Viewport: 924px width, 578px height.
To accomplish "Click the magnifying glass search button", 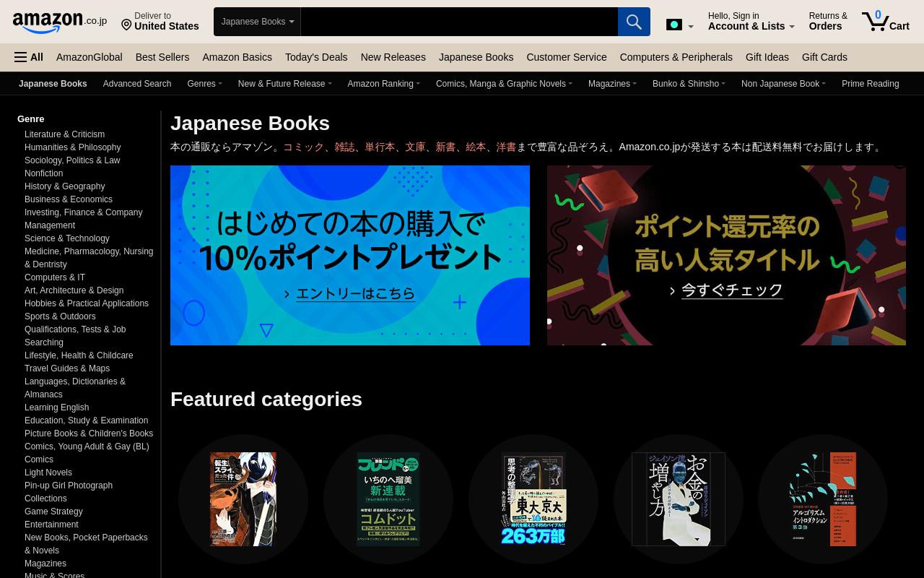I will pos(634,22).
